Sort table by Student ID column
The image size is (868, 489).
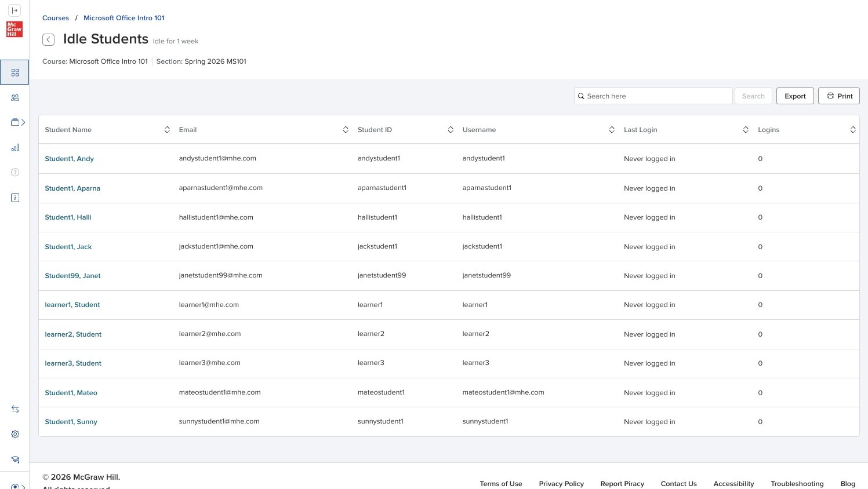coord(451,130)
